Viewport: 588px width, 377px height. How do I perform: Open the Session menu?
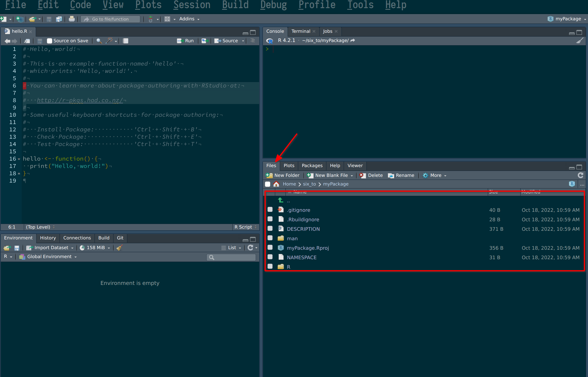pos(192,5)
